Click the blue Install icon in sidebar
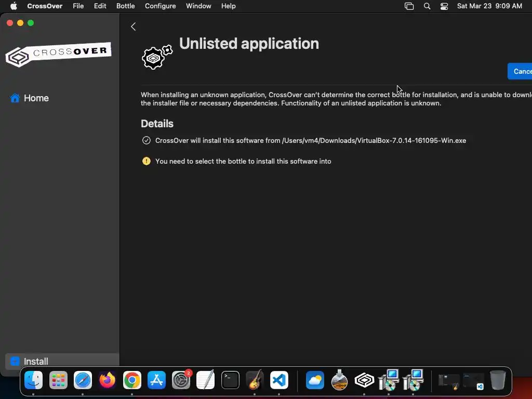The width and height of the screenshot is (532, 399). (15, 361)
